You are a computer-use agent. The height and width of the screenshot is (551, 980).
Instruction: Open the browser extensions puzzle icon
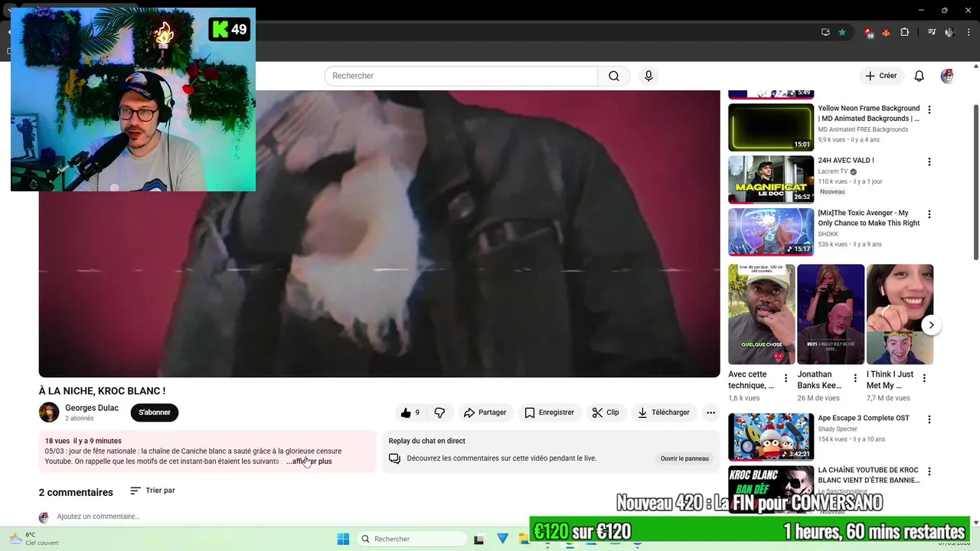pos(905,32)
